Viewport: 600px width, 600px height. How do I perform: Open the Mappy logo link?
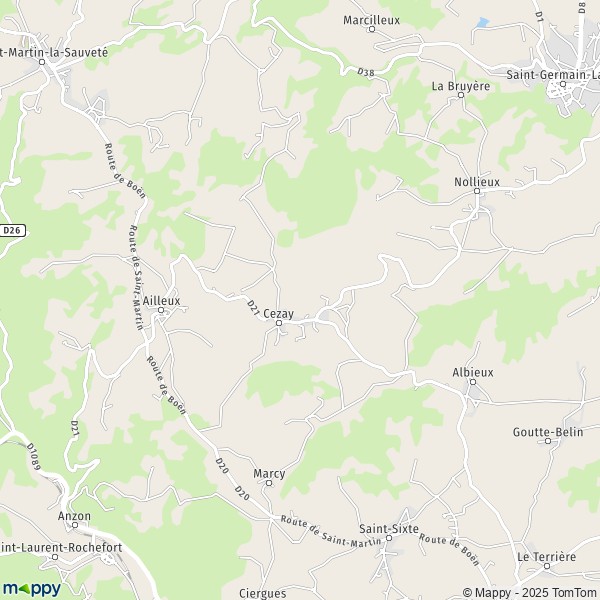point(32,589)
